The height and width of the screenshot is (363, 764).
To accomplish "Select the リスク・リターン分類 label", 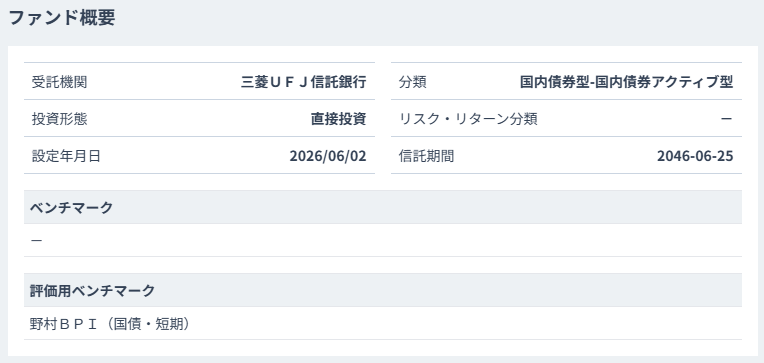I will pos(468,119).
